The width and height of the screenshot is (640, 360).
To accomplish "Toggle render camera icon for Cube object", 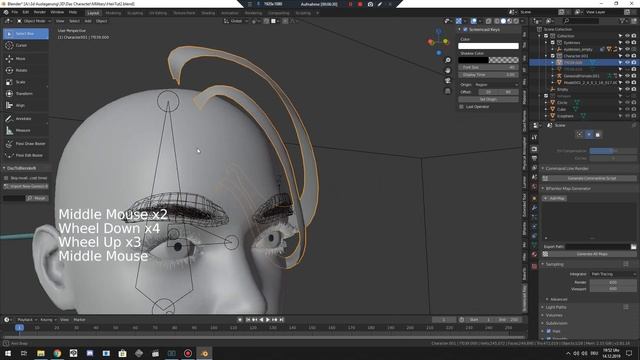I will [634, 109].
